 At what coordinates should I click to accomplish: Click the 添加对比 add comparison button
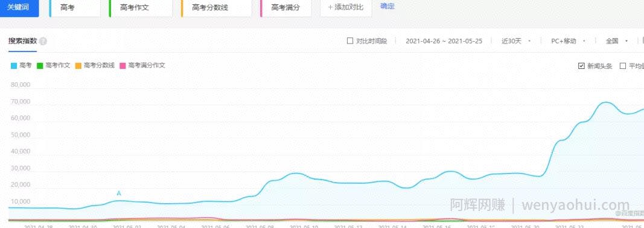346,7
